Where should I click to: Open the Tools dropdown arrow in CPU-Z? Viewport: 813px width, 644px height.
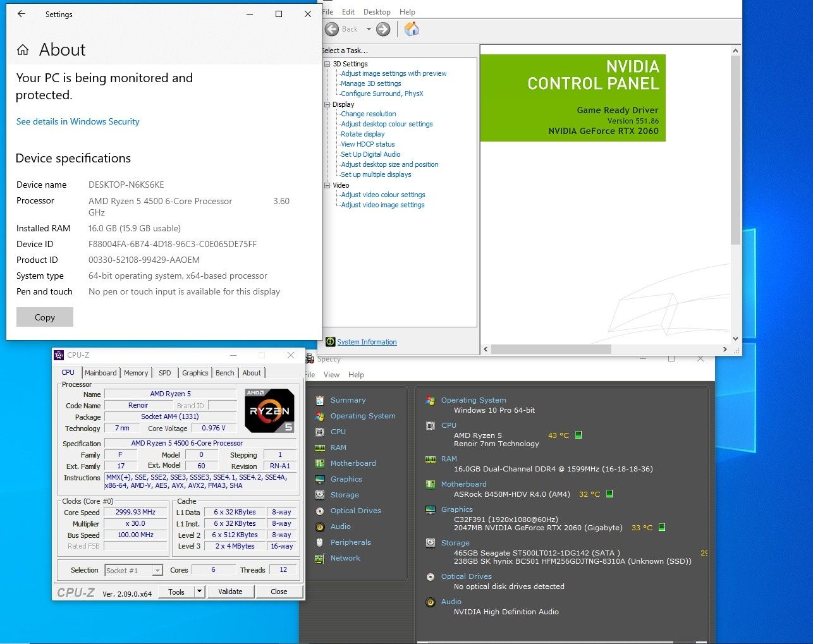tap(199, 592)
